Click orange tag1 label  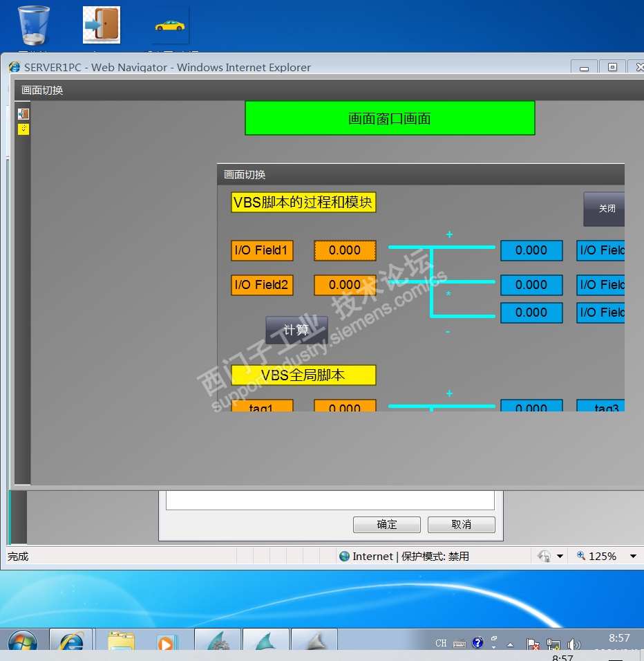point(262,406)
